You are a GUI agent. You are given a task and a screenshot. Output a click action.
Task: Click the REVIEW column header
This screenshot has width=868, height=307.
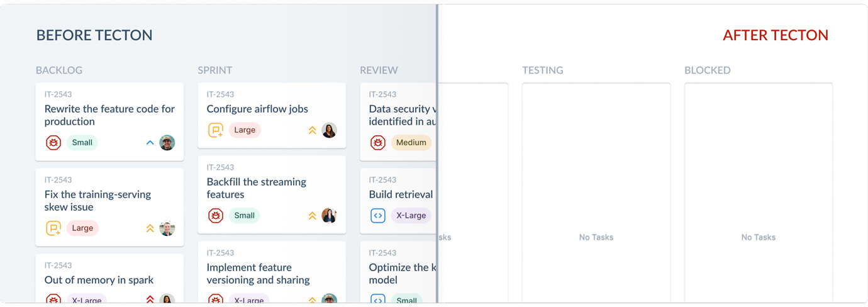pos(379,70)
